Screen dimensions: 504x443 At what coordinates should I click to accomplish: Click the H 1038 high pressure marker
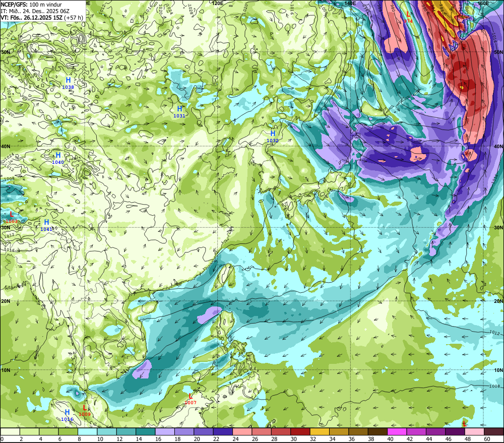[x=68, y=83]
